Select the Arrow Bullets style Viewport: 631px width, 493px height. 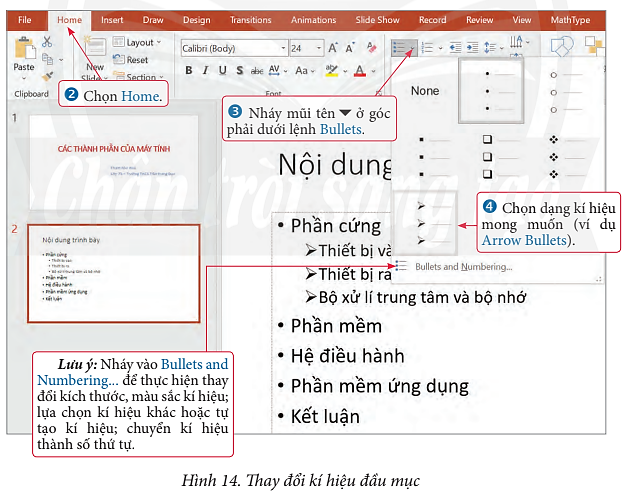[x=427, y=222]
